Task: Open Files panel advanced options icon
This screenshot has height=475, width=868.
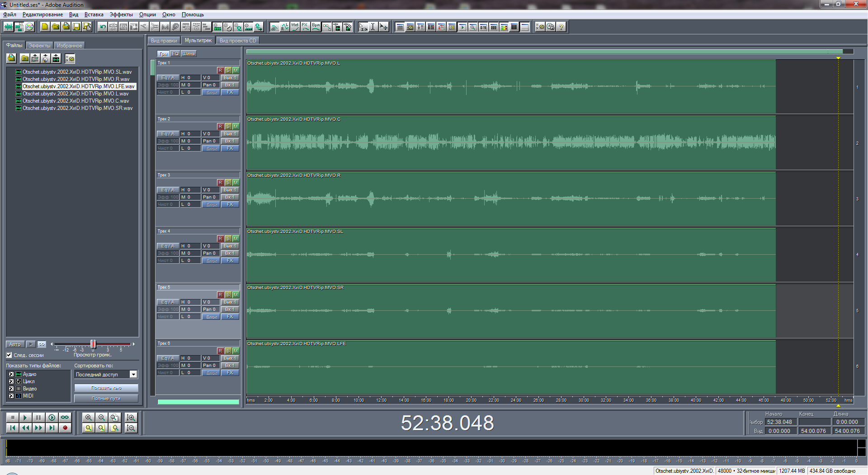Action: click(x=70, y=58)
